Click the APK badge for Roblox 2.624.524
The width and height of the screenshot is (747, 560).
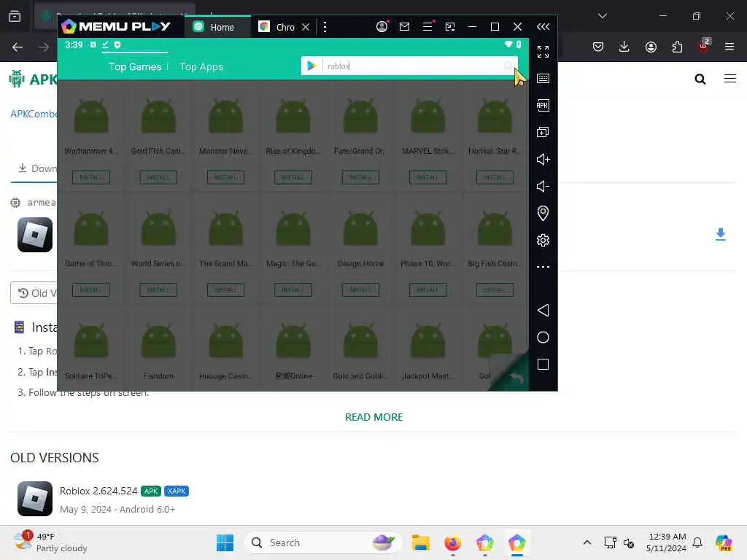[x=151, y=491]
